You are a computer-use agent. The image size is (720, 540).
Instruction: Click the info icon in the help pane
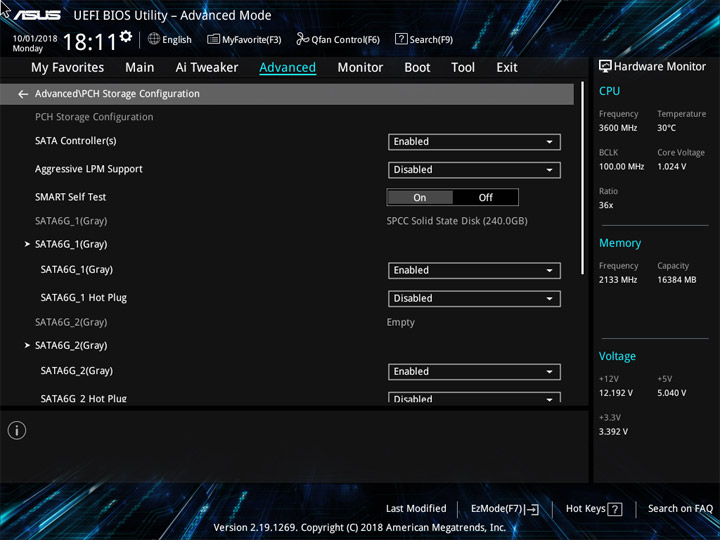[17, 430]
